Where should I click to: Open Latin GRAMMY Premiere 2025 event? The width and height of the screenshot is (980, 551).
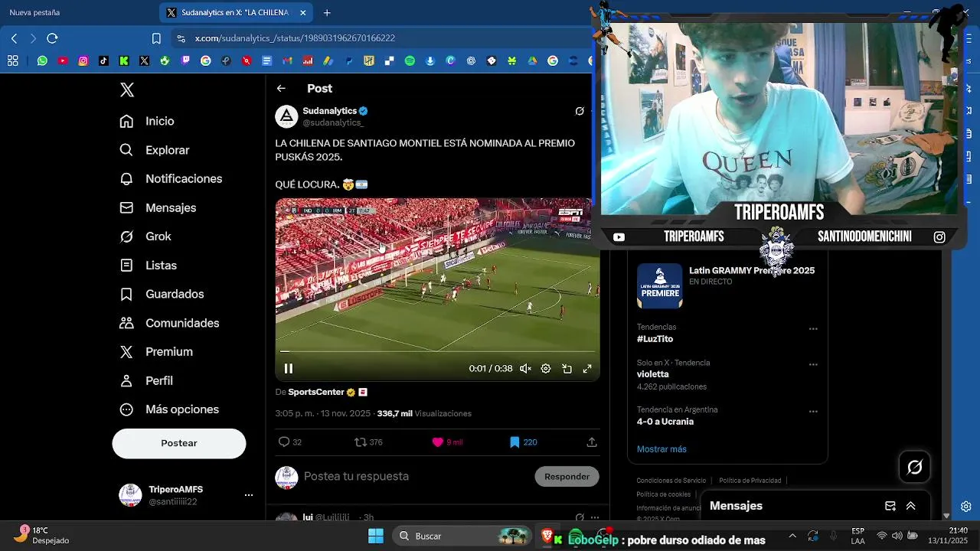(x=727, y=285)
